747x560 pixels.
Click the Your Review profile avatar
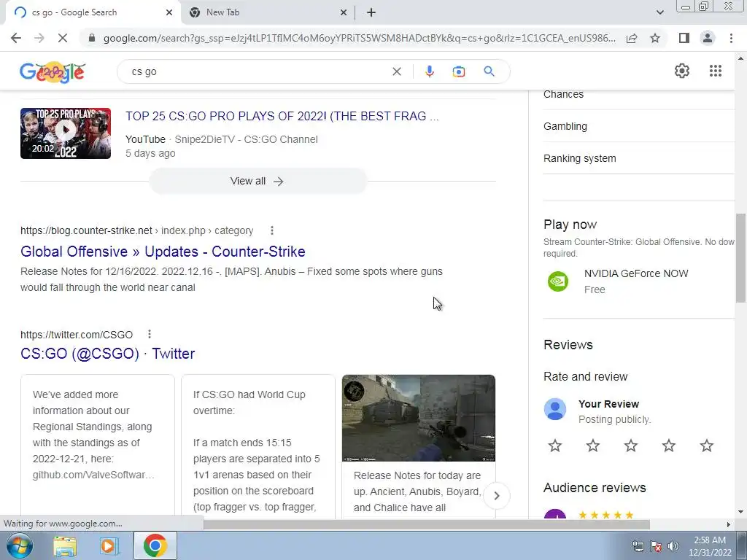(555, 410)
